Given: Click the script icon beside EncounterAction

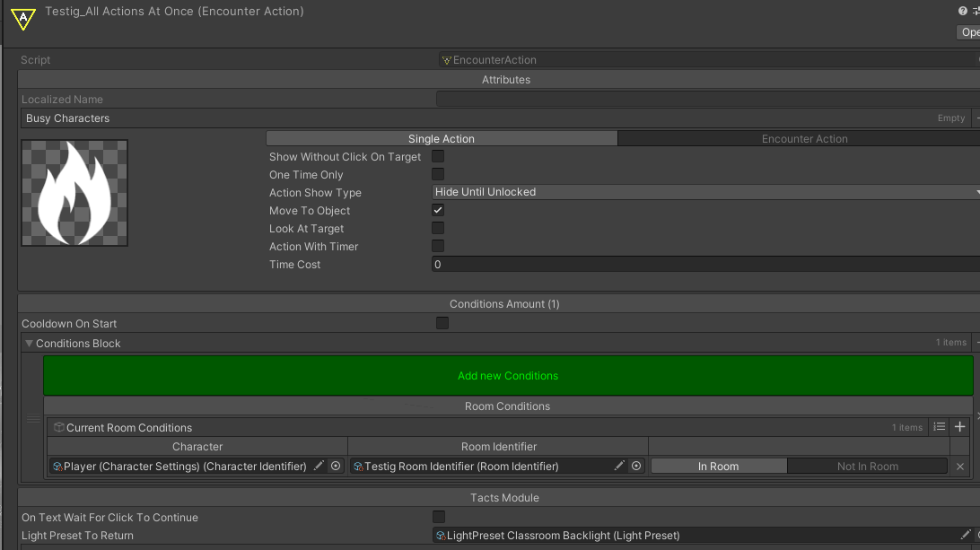Looking at the screenshot, I should point(446,60).
